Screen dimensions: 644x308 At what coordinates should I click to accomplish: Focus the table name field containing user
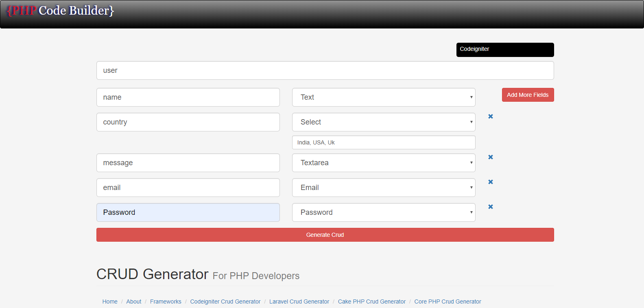(325, 70)
